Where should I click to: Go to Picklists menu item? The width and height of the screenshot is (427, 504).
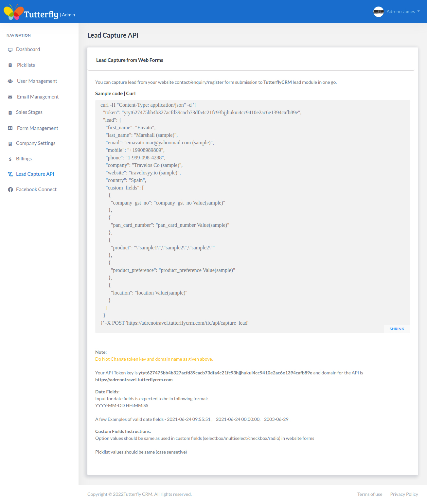pyautogui.click(x=26, y=65)
